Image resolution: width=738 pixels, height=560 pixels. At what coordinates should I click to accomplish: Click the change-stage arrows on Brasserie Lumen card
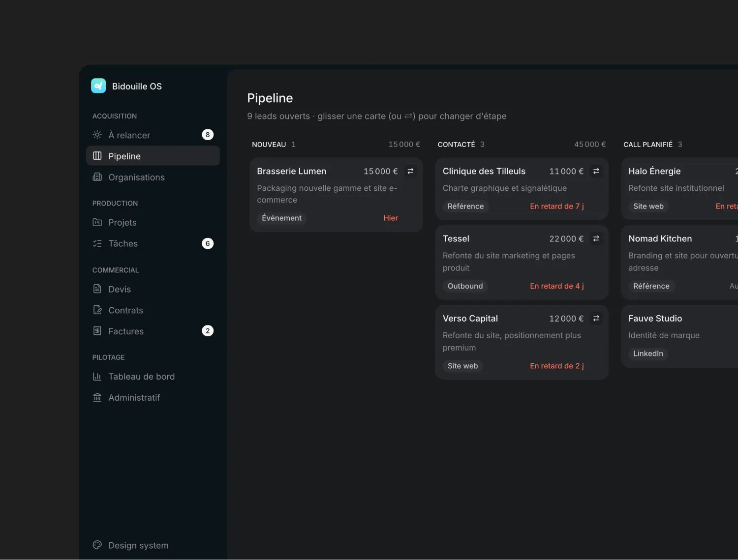410,171
